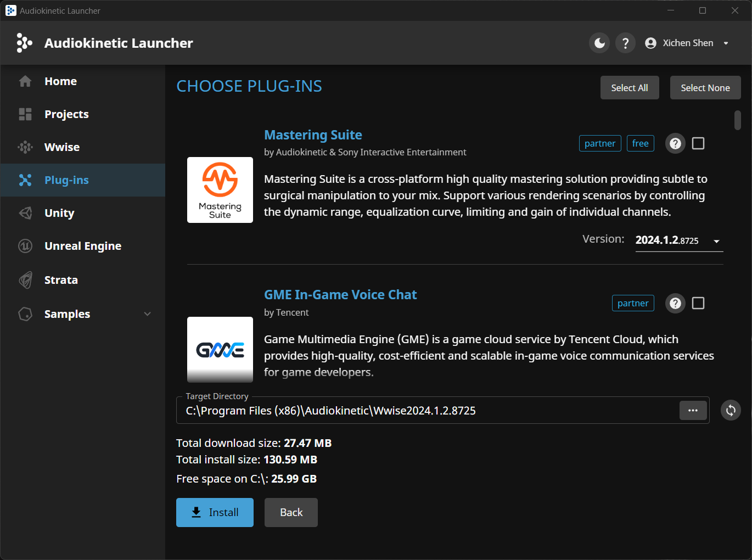Open Mastering Suite info help icon
The image size is (752, 560).
pyautogui.click(x=675, y=143)
